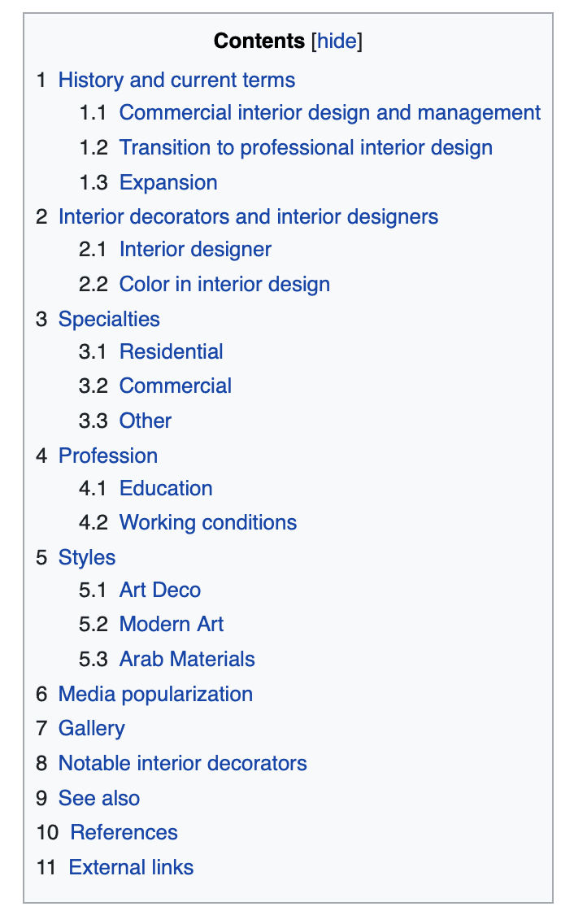This screenshot has width=574, height=924.
Task: Jump to the Expansion subsection
Action: click(168, 182)
